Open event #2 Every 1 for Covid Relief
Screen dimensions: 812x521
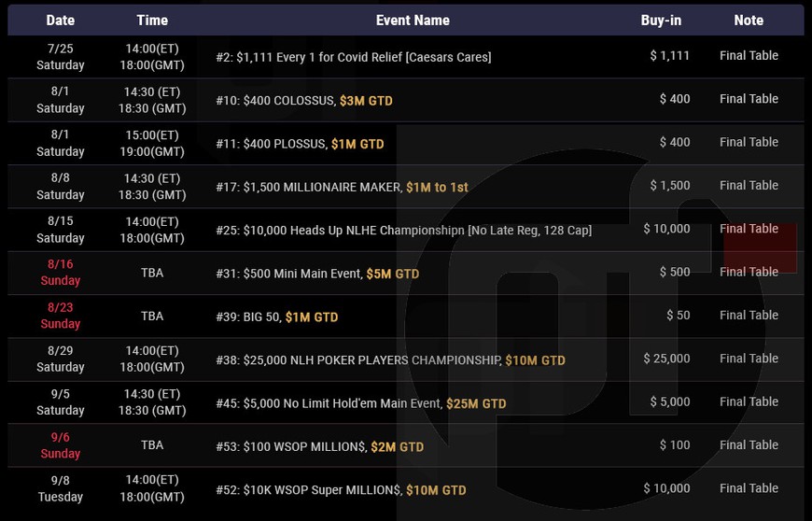click(x=353, y=57)
